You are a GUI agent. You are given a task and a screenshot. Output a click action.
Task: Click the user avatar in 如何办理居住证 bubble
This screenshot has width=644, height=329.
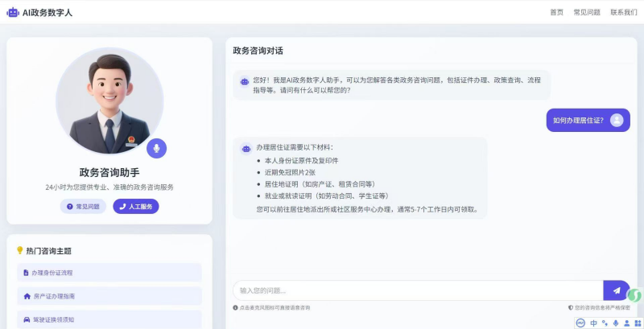[x=617, y=120]
